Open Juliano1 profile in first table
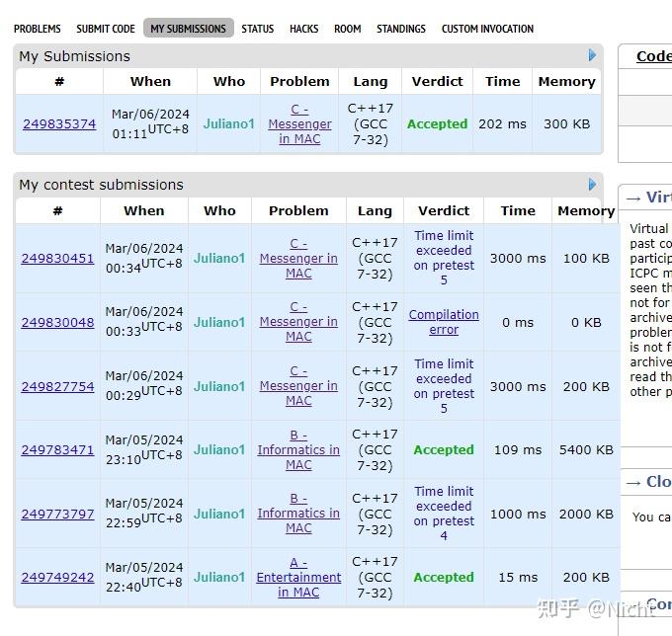Viewport: 672px width, 636px height. coord(228,124)
